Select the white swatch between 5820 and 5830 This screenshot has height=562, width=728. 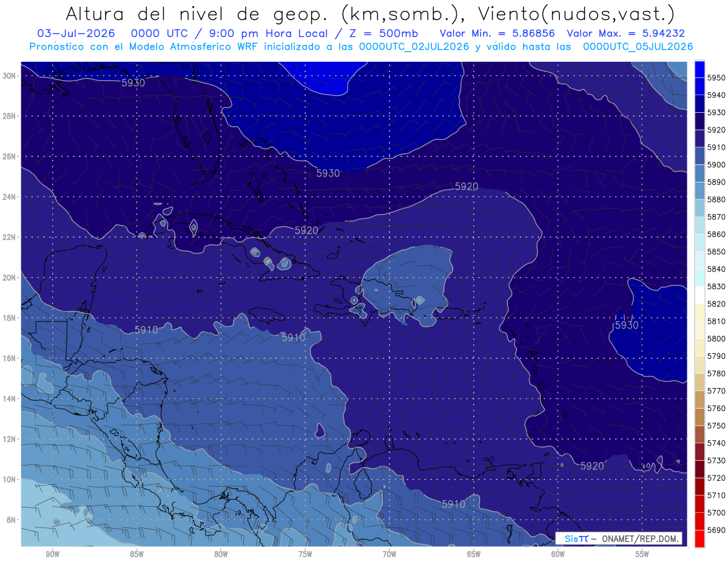coord(699,295)
